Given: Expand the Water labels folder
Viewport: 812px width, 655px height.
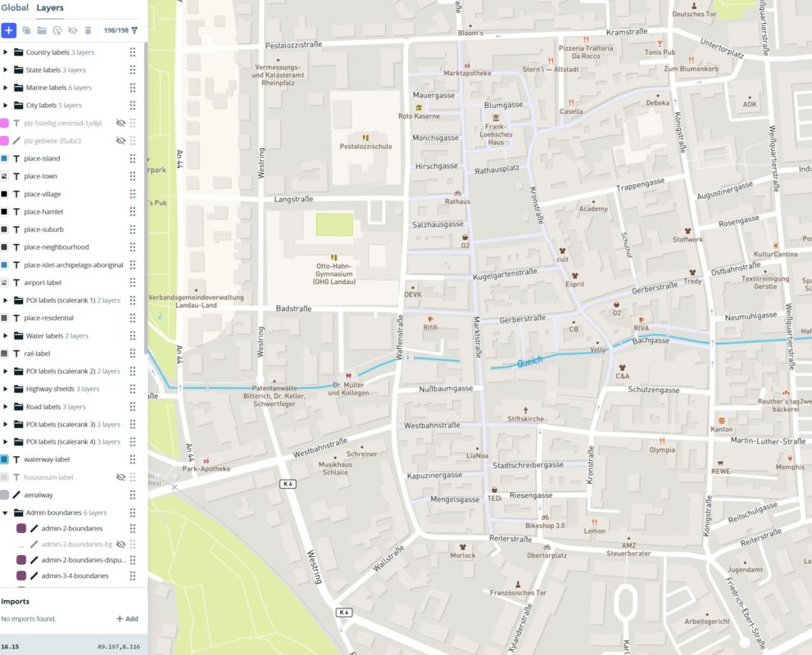Looking at the screenshot, I should tap(7, 336).
